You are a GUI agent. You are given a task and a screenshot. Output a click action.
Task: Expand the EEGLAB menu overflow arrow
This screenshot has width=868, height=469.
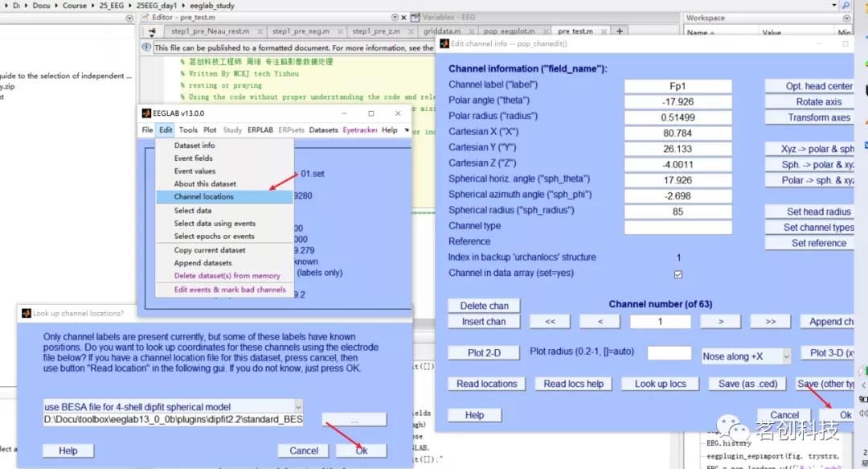tap(407, 130)
